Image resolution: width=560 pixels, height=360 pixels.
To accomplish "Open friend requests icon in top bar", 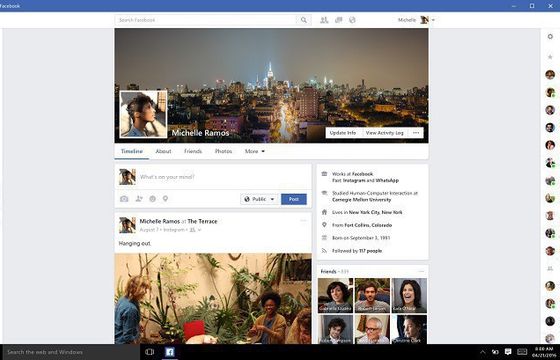I will click(324, 20).
